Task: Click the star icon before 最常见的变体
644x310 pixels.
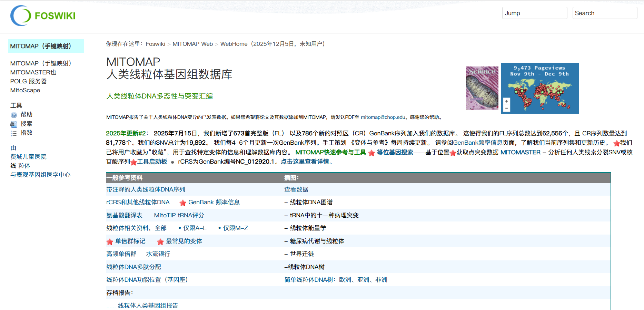Action: (x=160, y=242)
